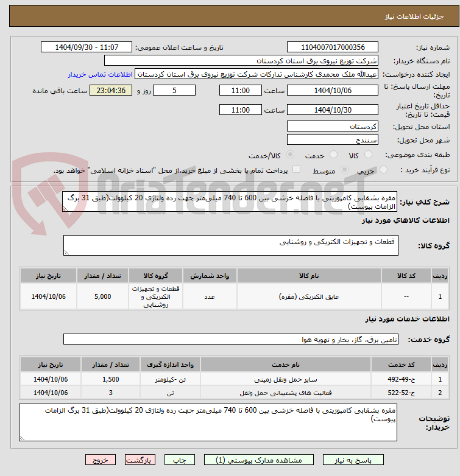Click the remaining days field showing 5
The width and height of the screenshot is (460, 476).
click(174, 91)
